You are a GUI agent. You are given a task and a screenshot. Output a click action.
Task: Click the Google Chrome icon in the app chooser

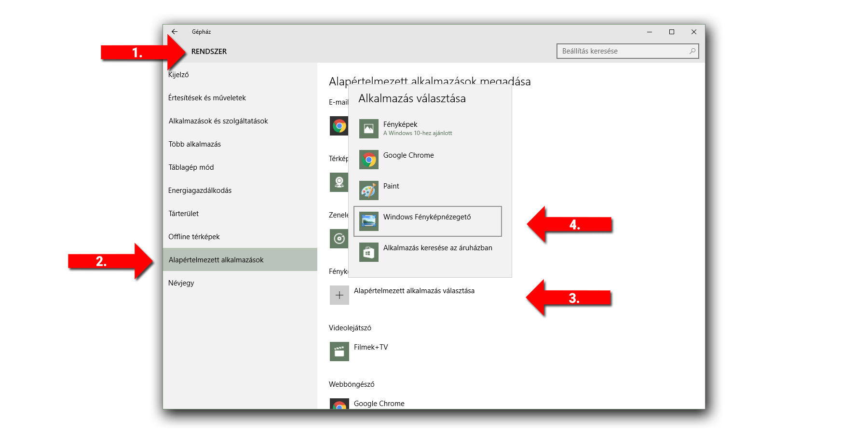click(368, 160)
